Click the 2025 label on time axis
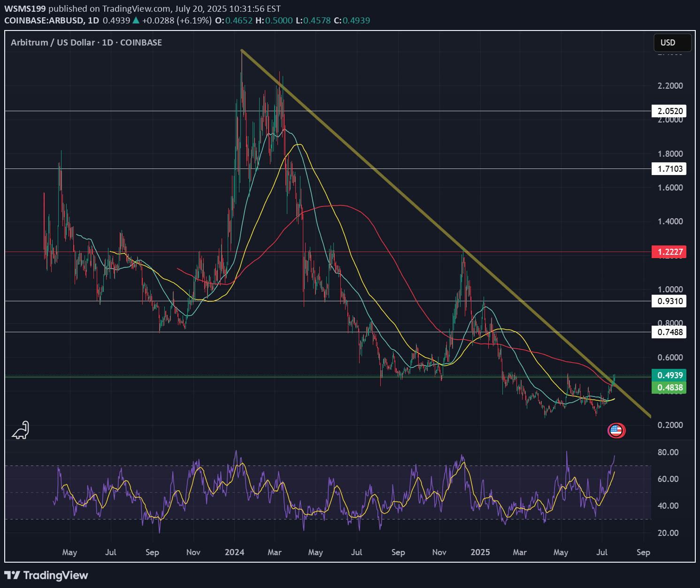 (x=480, y=552)
